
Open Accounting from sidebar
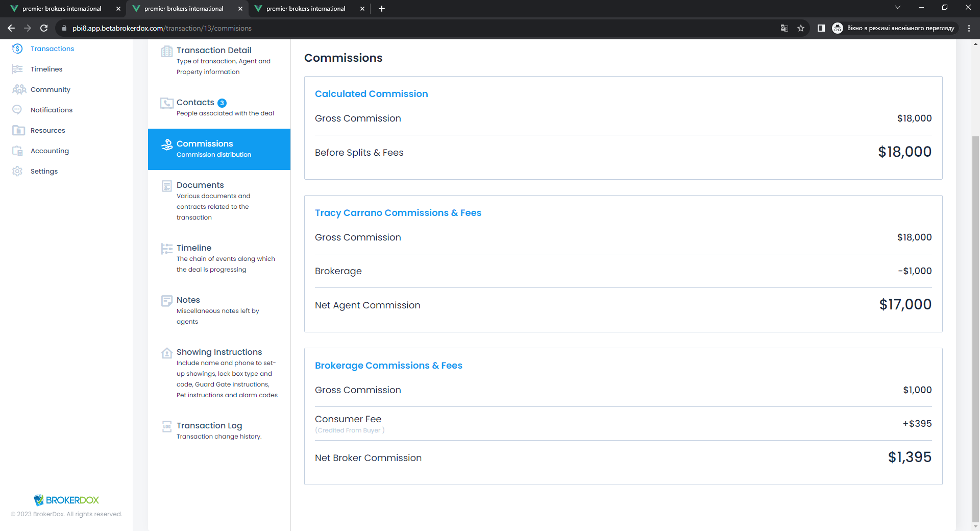click(50, 151)
